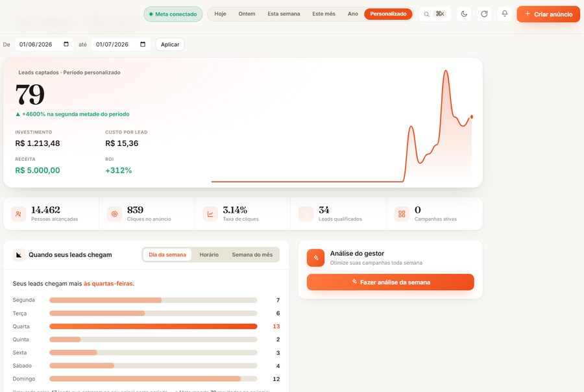Click the Terça progress bar
584x392 pixels.
coord(153,313)
